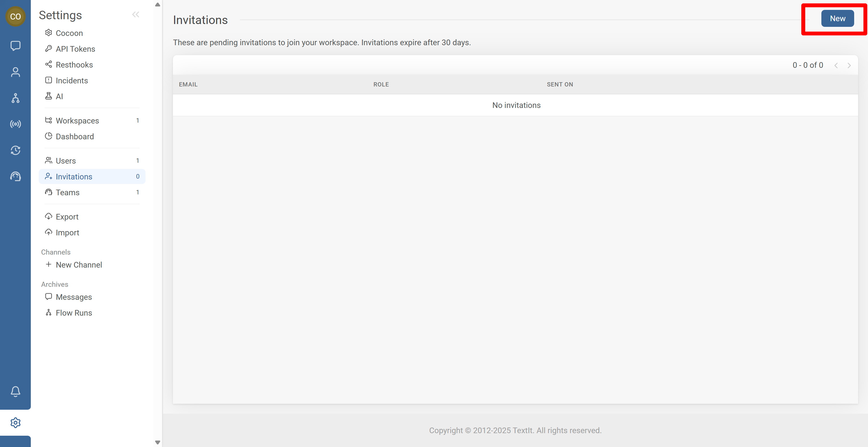Select the Flows icon in the sidebar
Screen dimensions: 868x447
pos(16,98)
